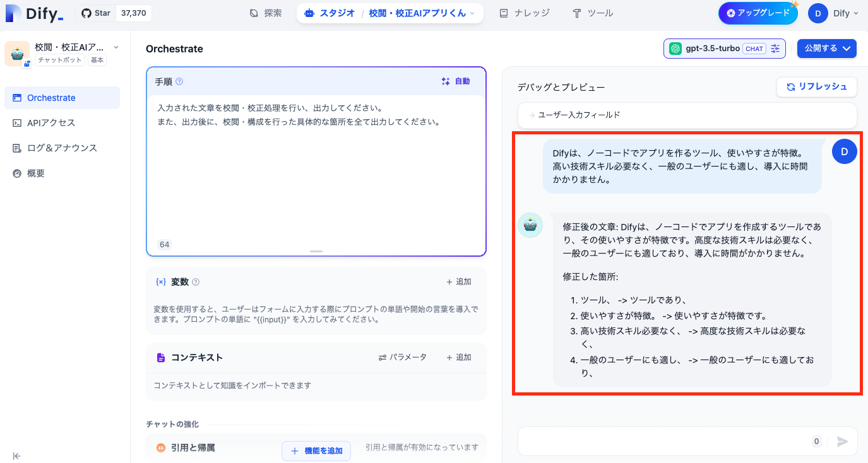Screen dimensions: 868x463
Task: Add a variable with 追加 in 変数
Action: point(459,282)
